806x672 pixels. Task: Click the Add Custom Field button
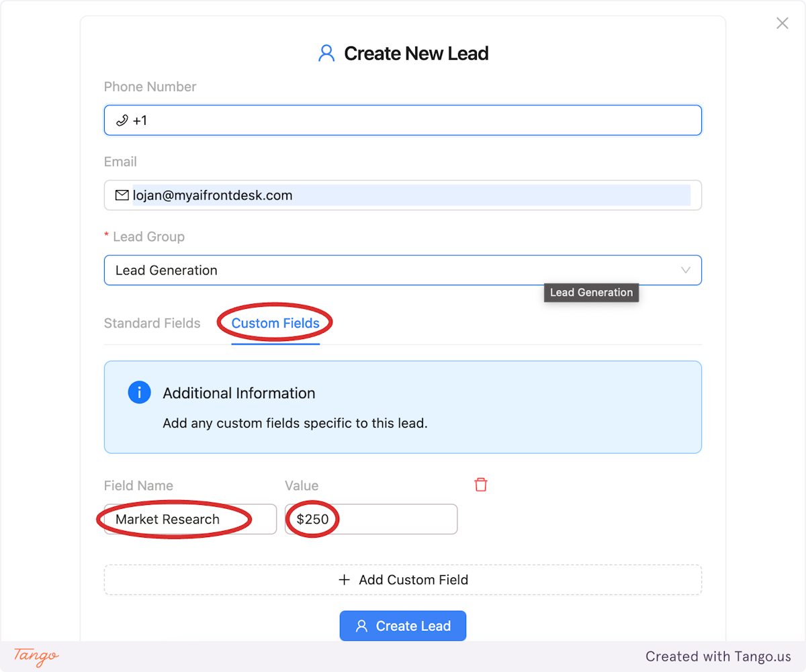pyautogui.click(x=403, y=579)
